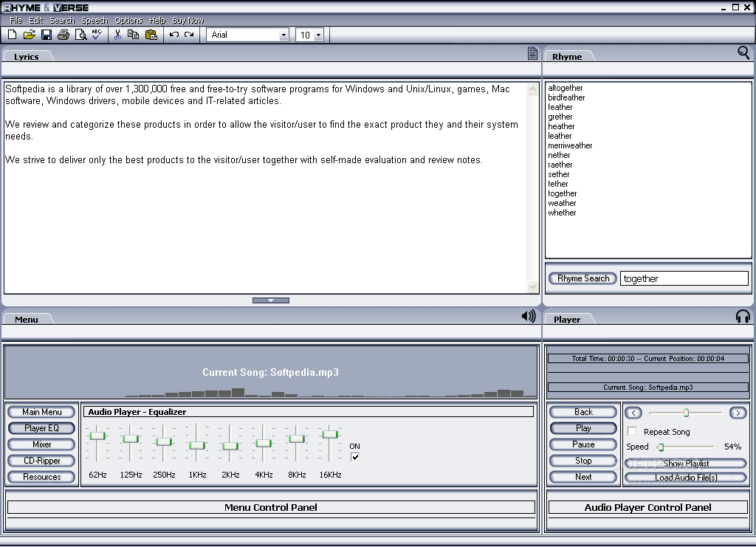The image size is (756, 547).
Task: Open the Player EQ panel
Action: 42,428
